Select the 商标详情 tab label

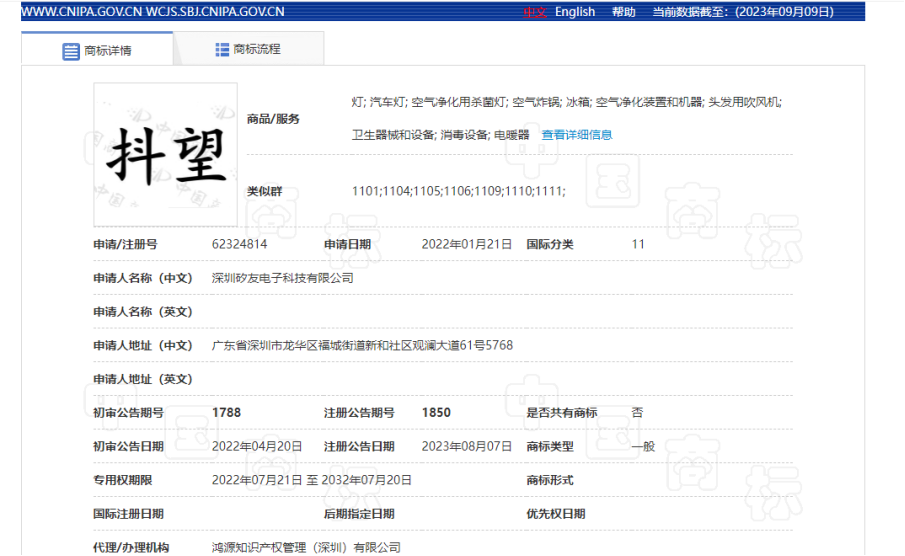[107, 51]
